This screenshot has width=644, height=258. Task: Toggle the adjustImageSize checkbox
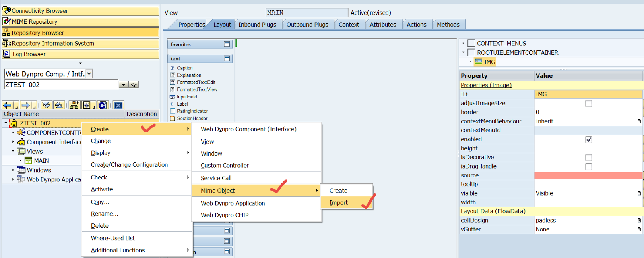click(588, 104)
